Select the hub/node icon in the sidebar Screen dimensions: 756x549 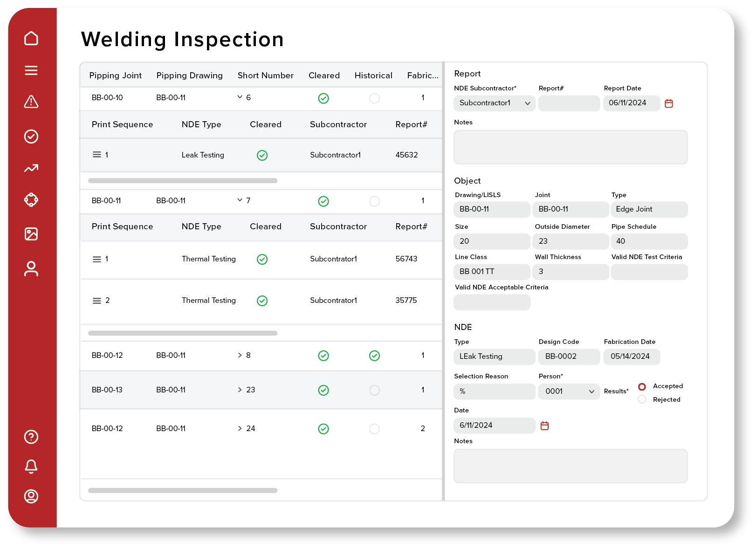click(31, 200)
